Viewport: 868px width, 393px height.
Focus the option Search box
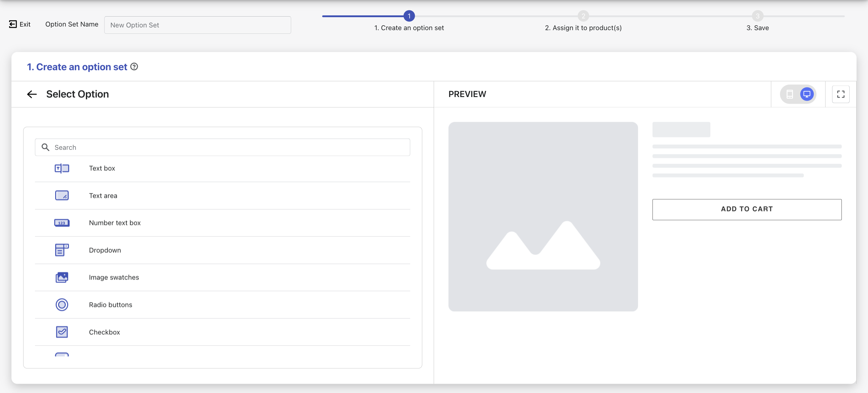click(222, 147)
